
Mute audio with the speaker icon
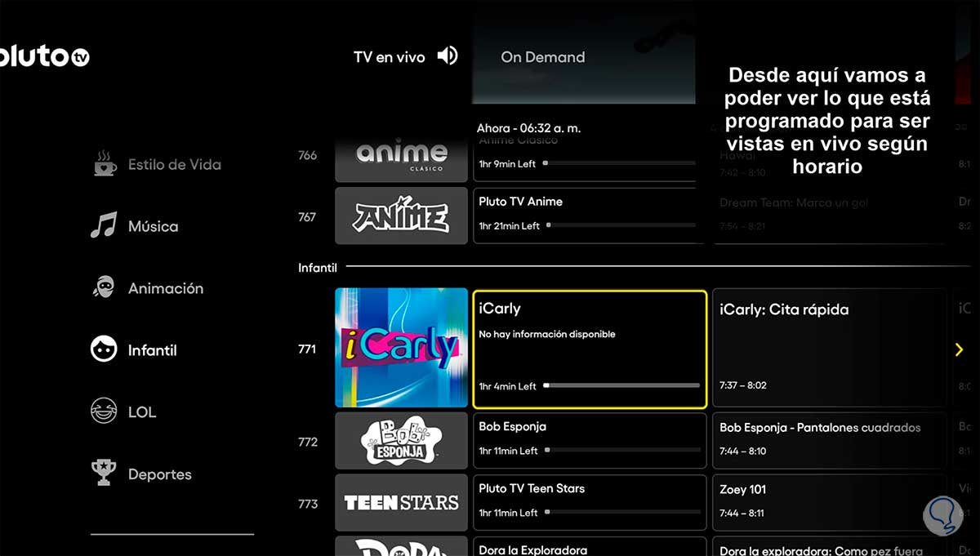pyautogui.click(x=448, y=56)
